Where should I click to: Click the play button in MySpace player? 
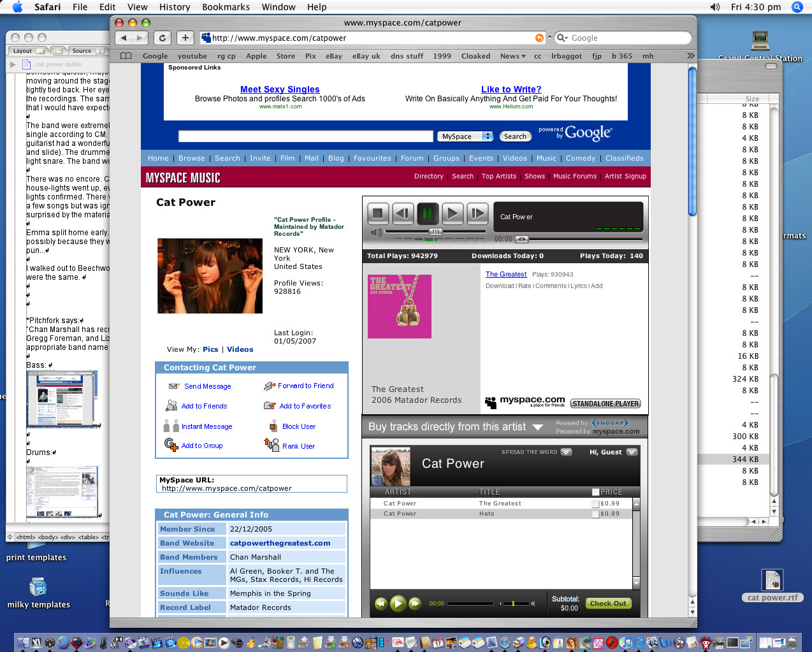[x=453, y=213]
